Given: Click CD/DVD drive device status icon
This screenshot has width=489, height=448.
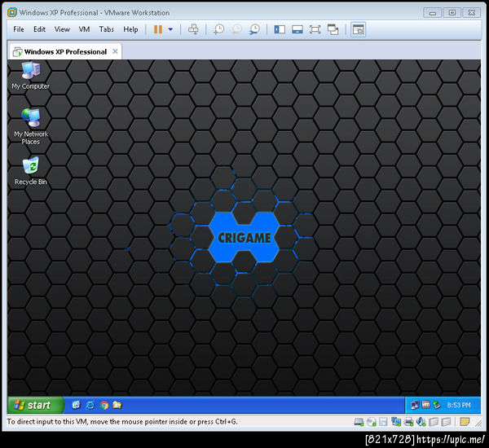Looking at the screenshot, I should 371,422.
